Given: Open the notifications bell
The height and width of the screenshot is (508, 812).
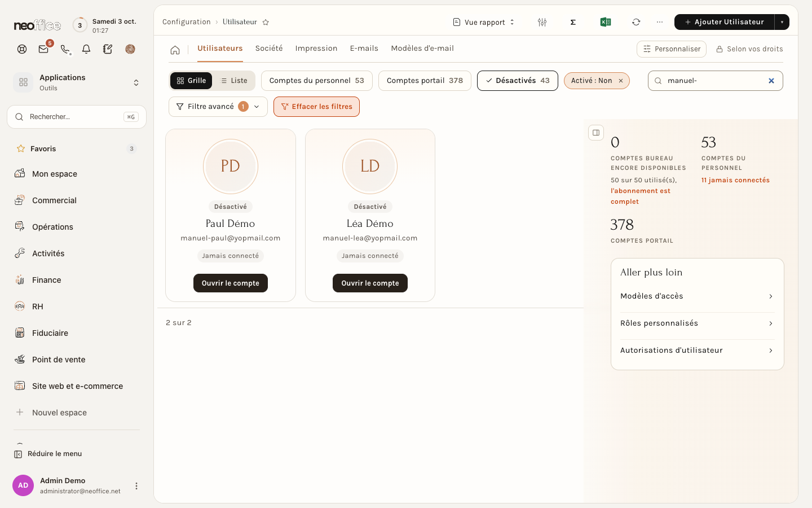Looking at the screenshot, I should 86,49.
